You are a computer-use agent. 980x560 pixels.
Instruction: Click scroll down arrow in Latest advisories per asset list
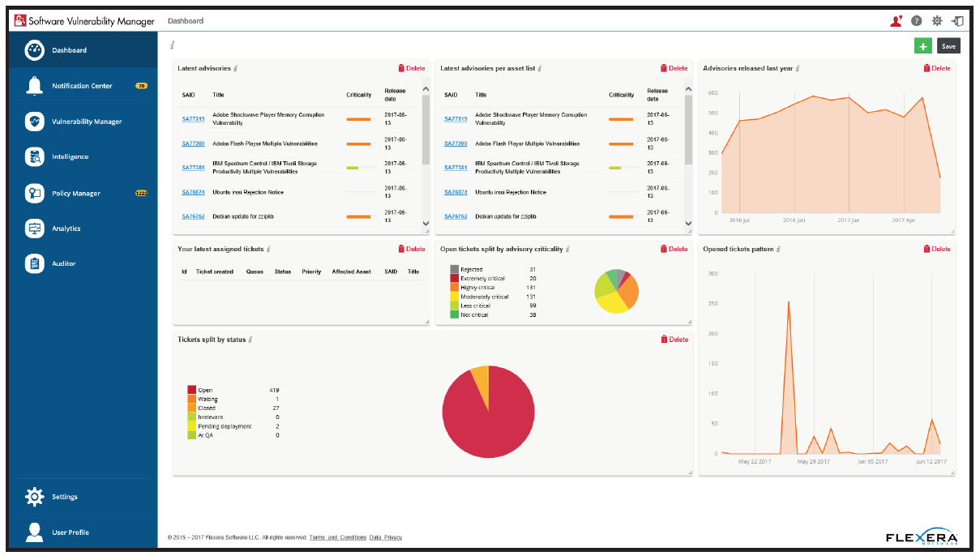[x=689, y=222]
